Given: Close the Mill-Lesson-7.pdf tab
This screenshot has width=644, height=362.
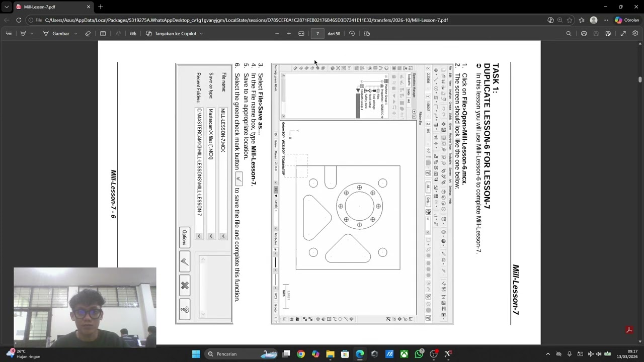Looking at the screenshot, I should pos(89,7).
